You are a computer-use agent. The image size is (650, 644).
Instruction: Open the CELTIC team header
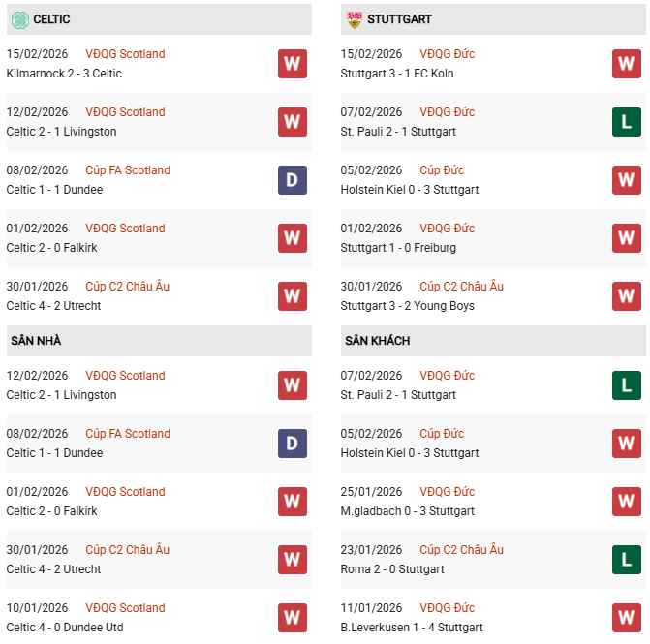point(51,19)
